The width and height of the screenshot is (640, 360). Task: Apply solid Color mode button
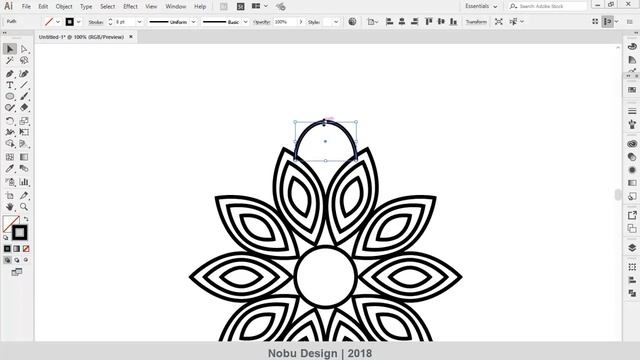tap(7, 249)
